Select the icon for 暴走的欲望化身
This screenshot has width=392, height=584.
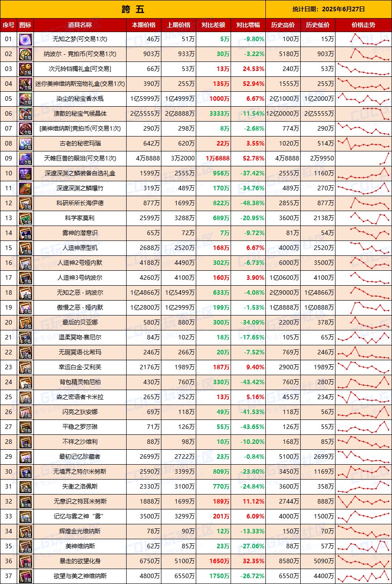[25, 561]
